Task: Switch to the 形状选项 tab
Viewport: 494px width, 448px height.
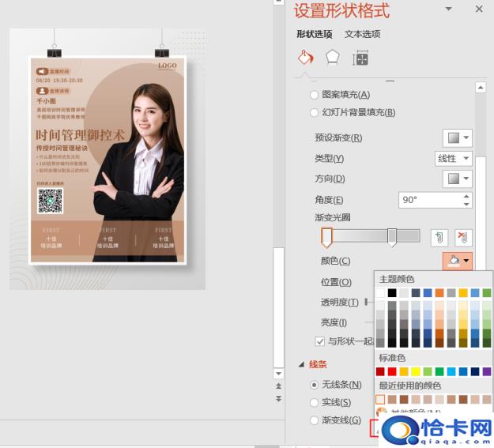Action: tap(315, 34)
